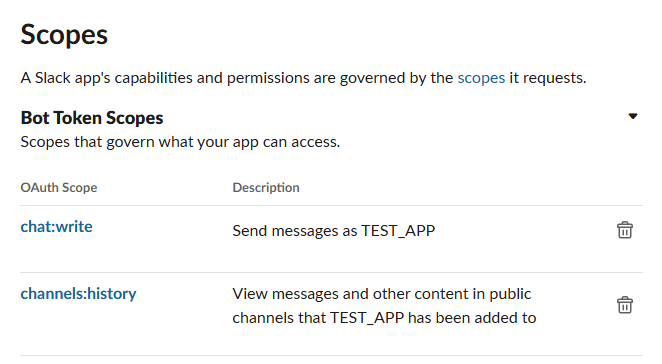
Task: Collapse the Bot Token Scopes section arrow
Action: tap(632, 116)
